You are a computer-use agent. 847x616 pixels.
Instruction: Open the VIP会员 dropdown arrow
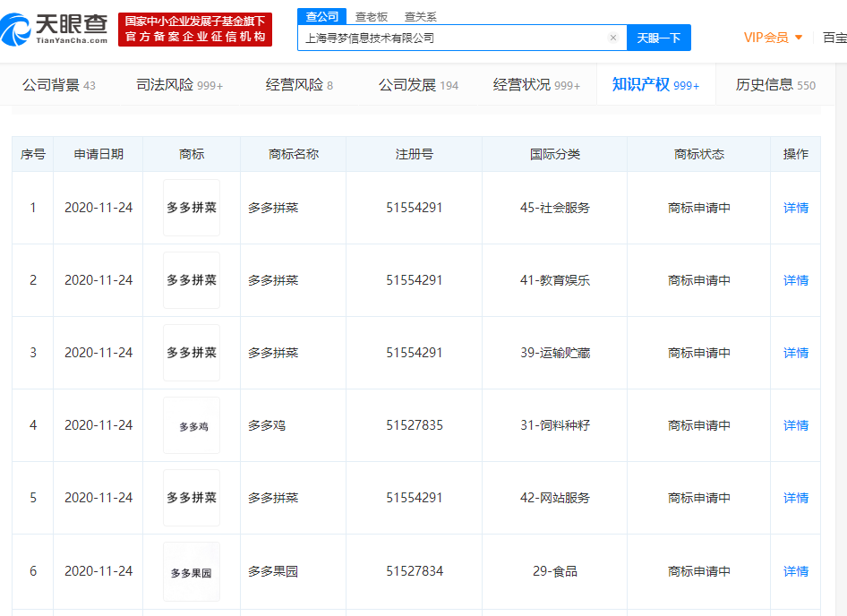point(799,38)
